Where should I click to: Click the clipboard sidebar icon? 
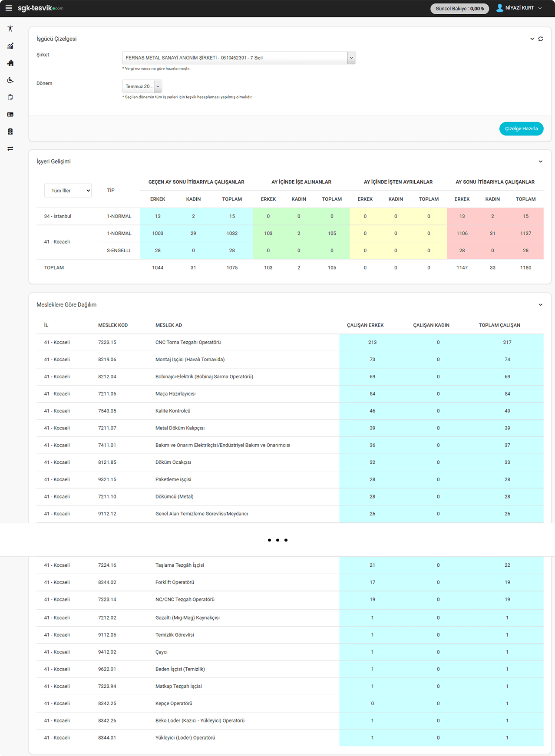pos(10,97)
